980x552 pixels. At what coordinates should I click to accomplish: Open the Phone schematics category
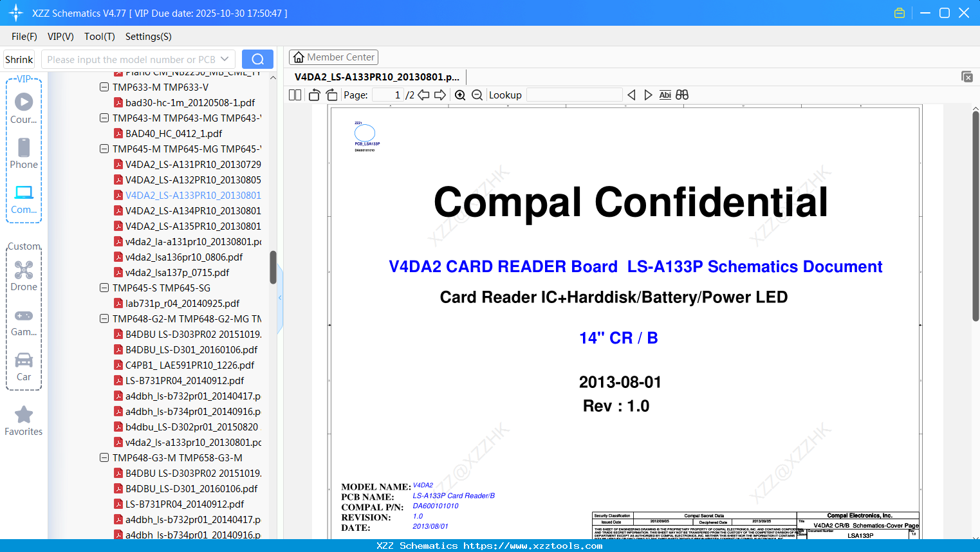pos(24,154)
